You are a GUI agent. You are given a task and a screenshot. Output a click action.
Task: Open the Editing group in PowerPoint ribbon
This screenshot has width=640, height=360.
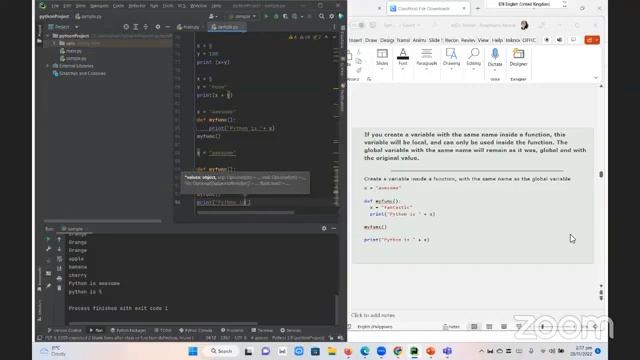(x=473, y=58)
